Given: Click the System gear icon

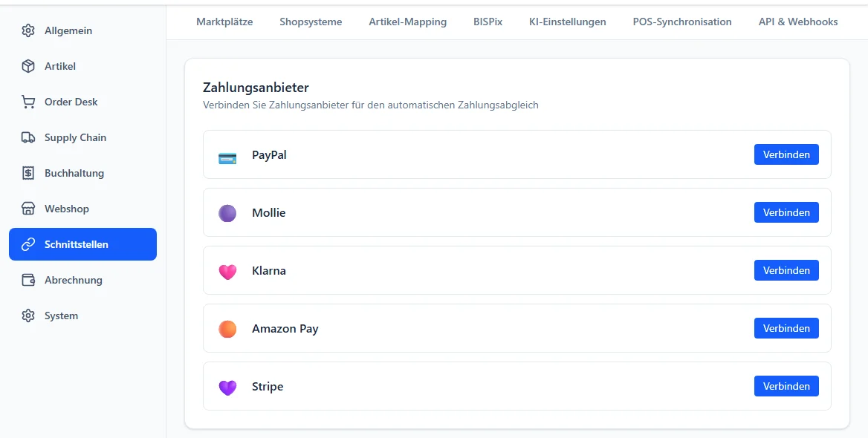Looking at the screenshot, I should pos(27,316).
